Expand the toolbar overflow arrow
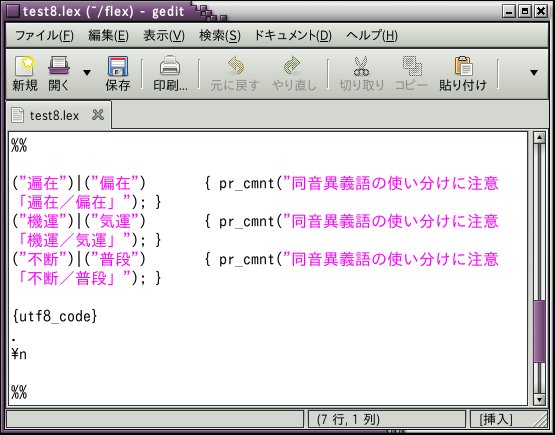 pos(534,73)
